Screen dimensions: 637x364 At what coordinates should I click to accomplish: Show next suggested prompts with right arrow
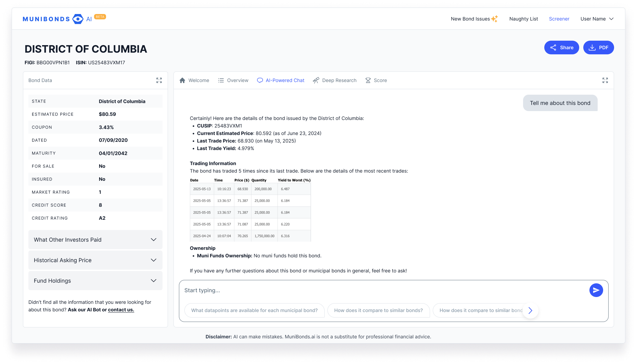tap(530, 310)
